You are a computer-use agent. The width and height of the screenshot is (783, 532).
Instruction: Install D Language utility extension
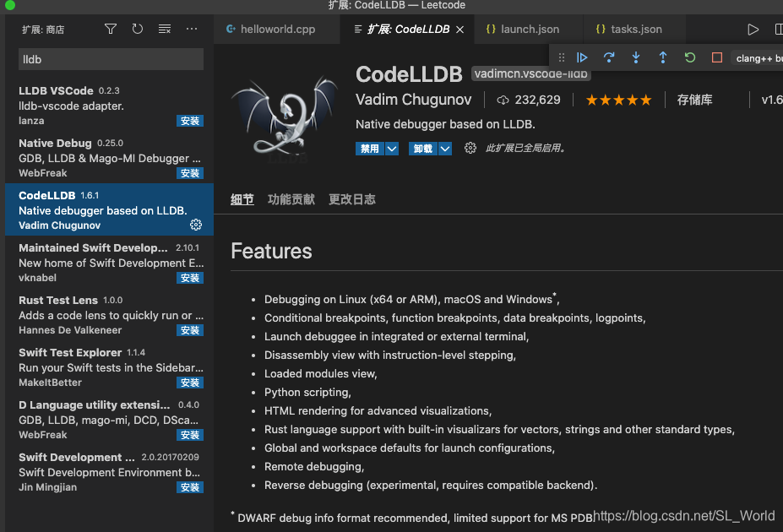pos(190,435)
